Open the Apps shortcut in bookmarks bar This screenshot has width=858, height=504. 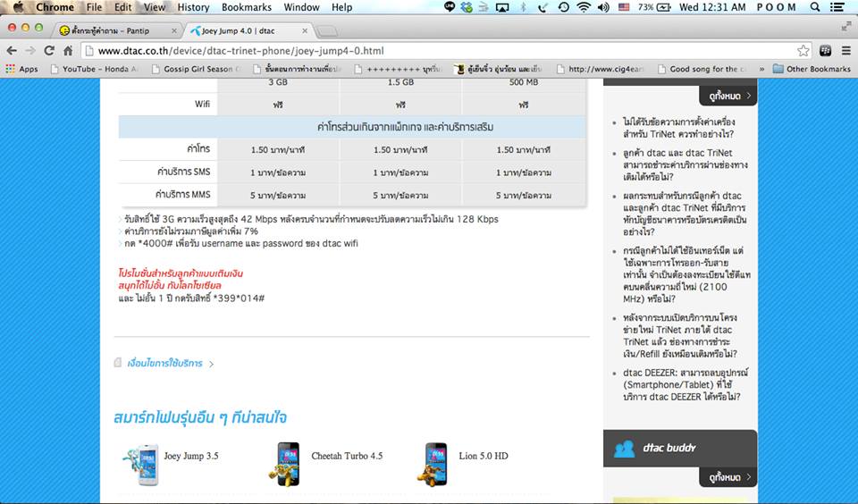click(21, 69)
